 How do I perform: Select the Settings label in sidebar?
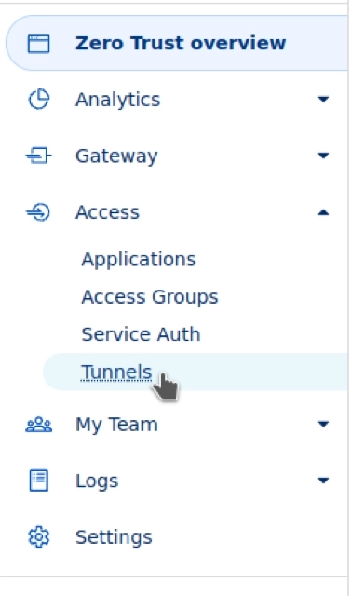(x=114, y=537)
